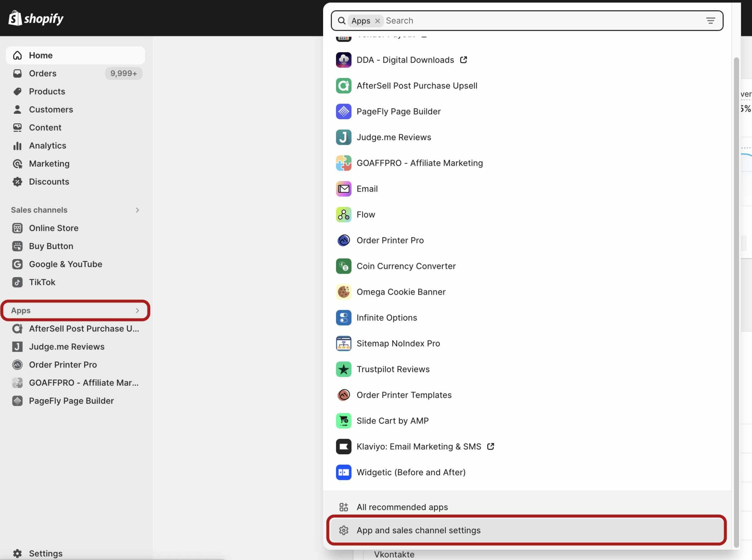Open the Flow app icon

point(343,214)
